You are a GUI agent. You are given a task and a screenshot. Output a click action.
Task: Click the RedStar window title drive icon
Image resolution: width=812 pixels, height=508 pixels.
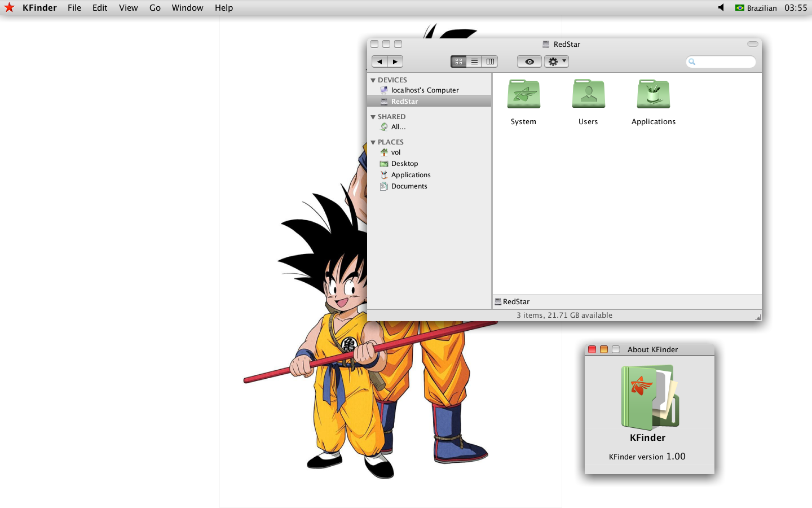tap(546, 44)
